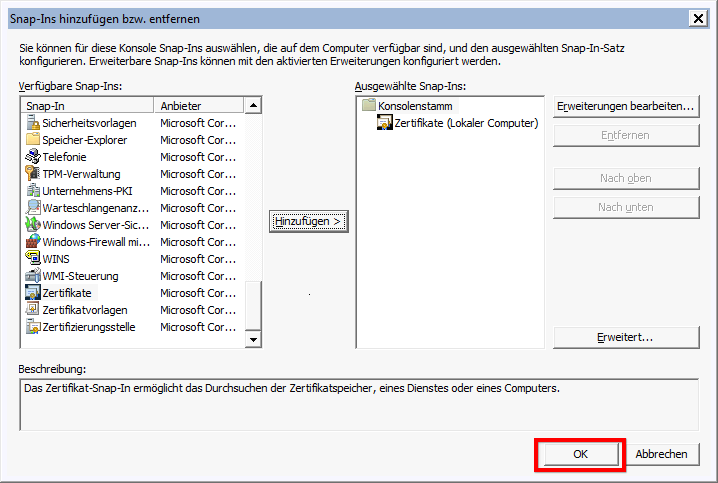Image resolution: width=718 pixels, height=483 pixels.
Task: Click the Snap-In column header
Action: point(88,105)
